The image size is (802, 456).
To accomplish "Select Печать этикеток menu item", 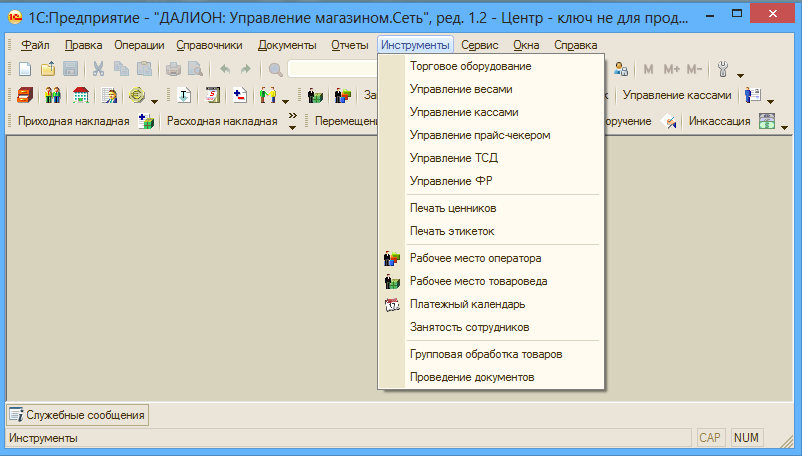I will pyautogui.click(x=491, y=231).
